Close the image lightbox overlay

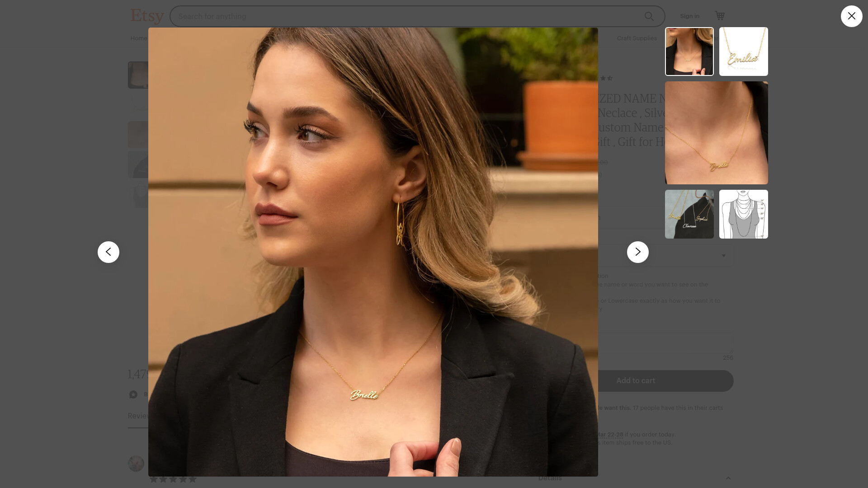tap(851, 16)
